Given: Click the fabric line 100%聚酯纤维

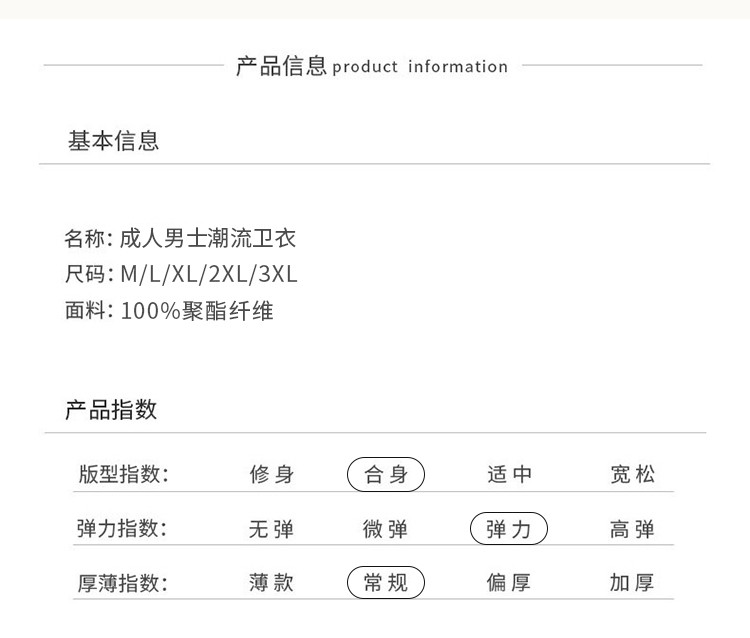Looking at the screenshot, I should (x=169, y=311).
